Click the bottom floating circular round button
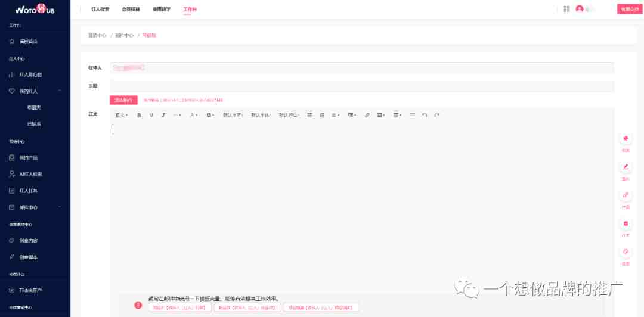 626,251
